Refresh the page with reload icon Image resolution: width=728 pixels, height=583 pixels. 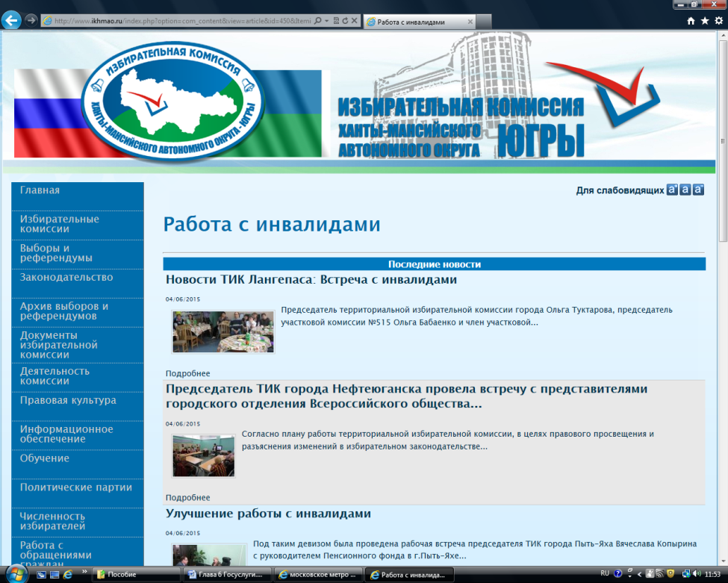(345, 21)
